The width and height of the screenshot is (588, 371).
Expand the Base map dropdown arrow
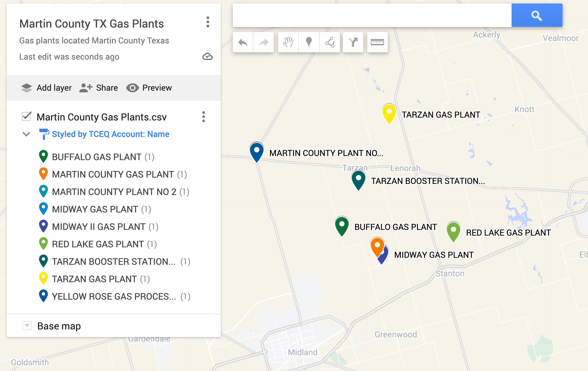point(27,326)
